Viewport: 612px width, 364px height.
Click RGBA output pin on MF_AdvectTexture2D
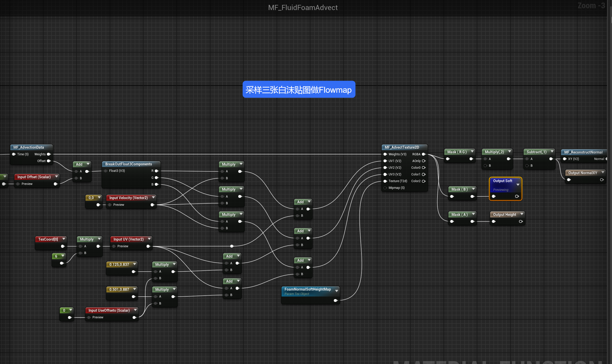coord(423,154)
